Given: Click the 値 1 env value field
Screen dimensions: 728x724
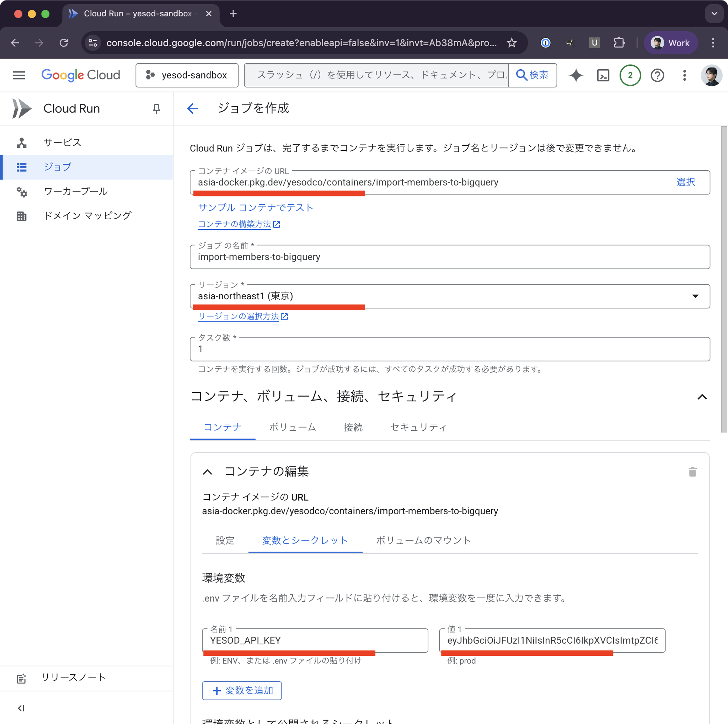Looking at the screenshot, I should point(552,640).
